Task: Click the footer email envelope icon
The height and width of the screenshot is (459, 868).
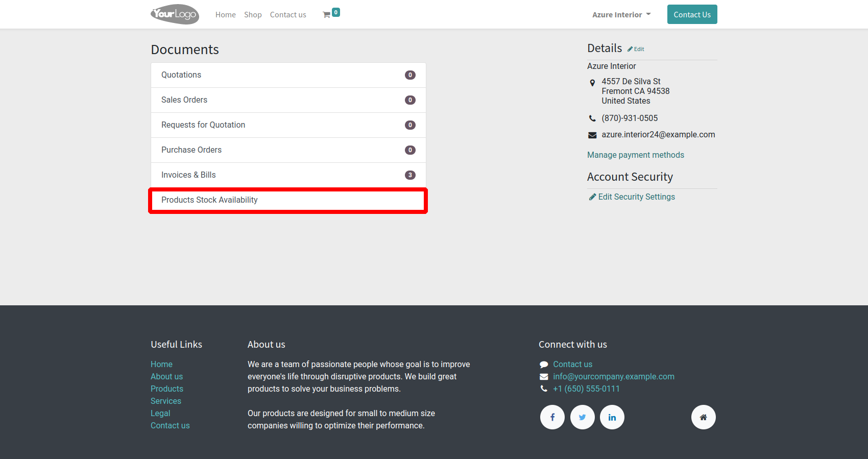Action: click(544, 377)
